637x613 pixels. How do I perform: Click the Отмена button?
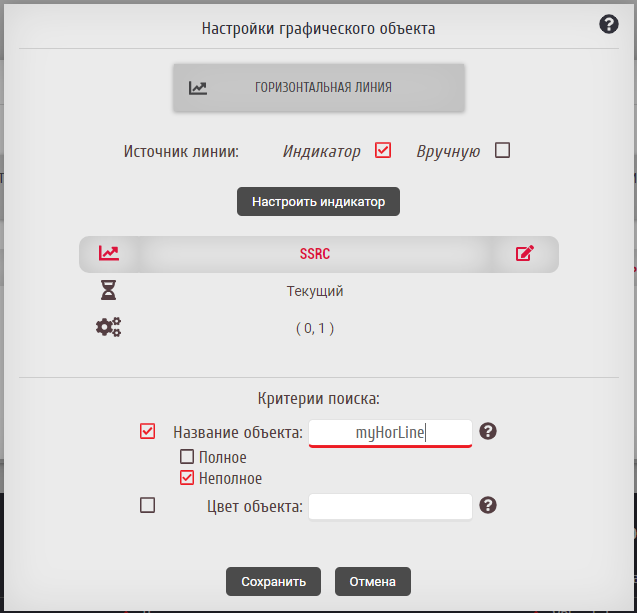373,581
